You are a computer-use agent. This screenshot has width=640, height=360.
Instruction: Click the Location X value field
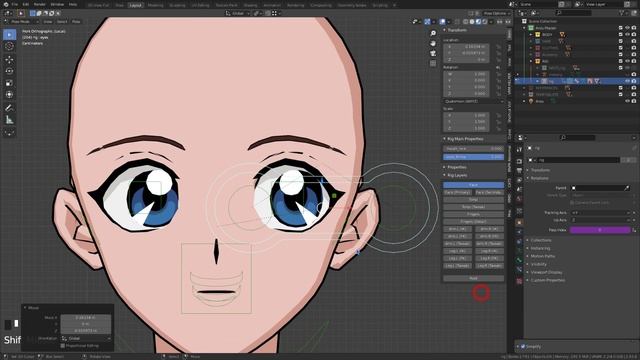(467, 47)
